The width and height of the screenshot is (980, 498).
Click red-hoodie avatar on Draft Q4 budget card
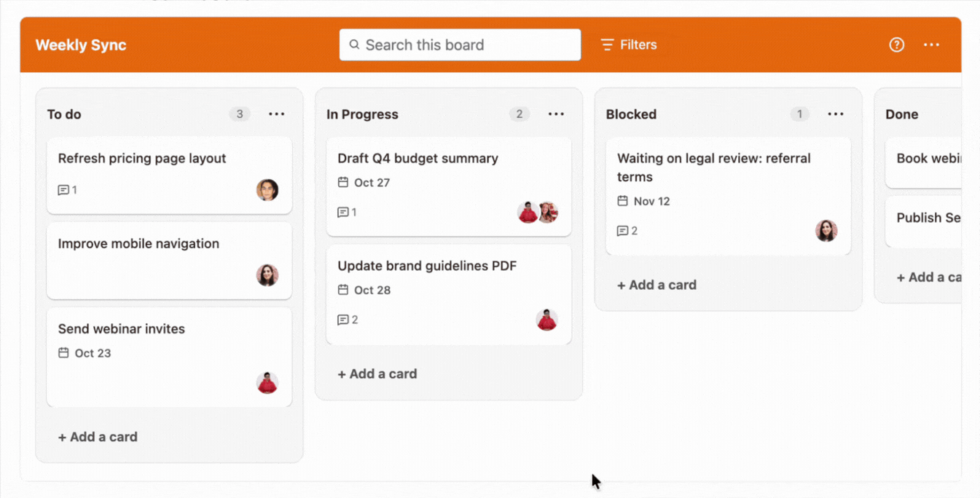528,213
